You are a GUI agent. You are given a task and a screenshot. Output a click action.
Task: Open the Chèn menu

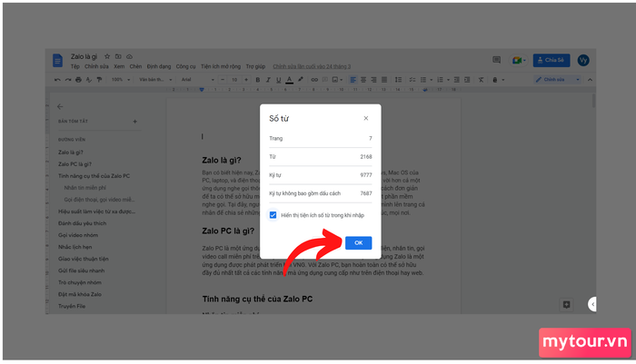tap(135, 66)
